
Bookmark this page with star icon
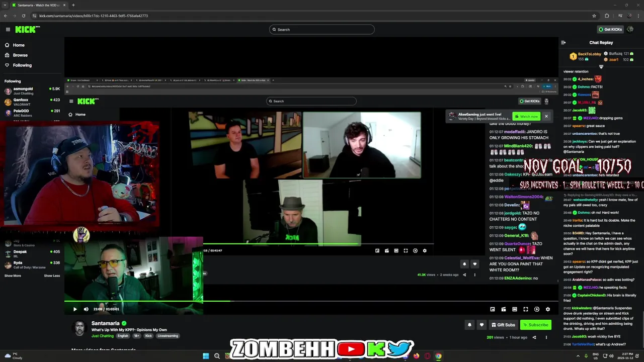coord(594,16)
